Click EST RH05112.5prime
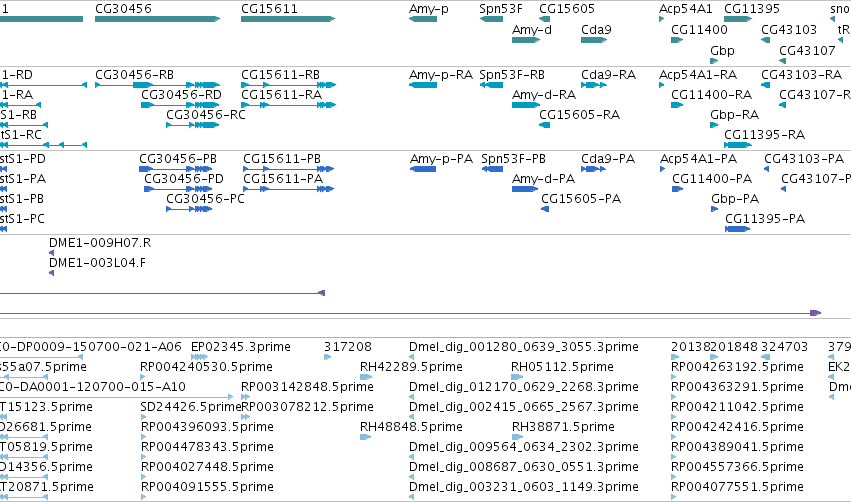This screenshot has width=851, height=502. tap(562, 366)
